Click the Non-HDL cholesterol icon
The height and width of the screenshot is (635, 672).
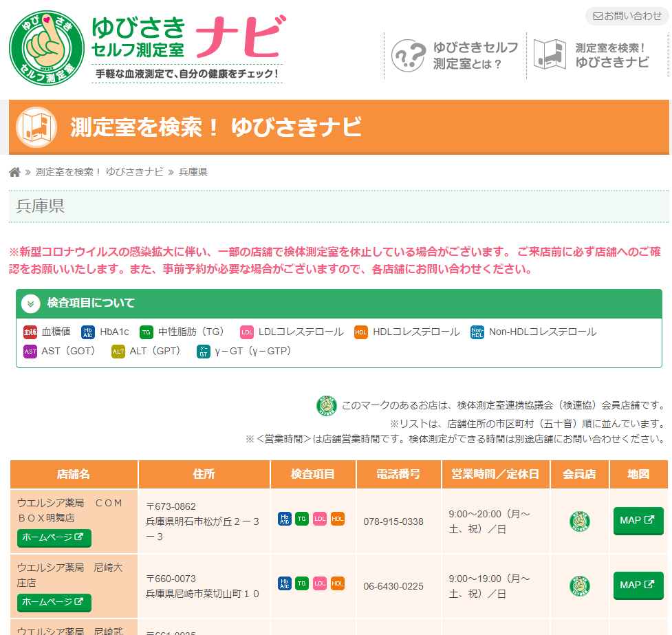coord(477,332)
